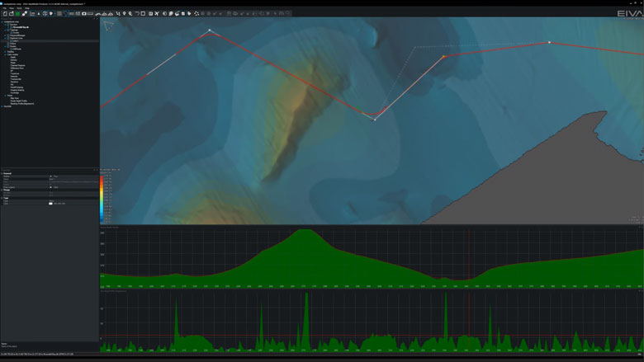Open the Tools menu
This screenshot has height=362, width=644.
(x=18, y=8)
